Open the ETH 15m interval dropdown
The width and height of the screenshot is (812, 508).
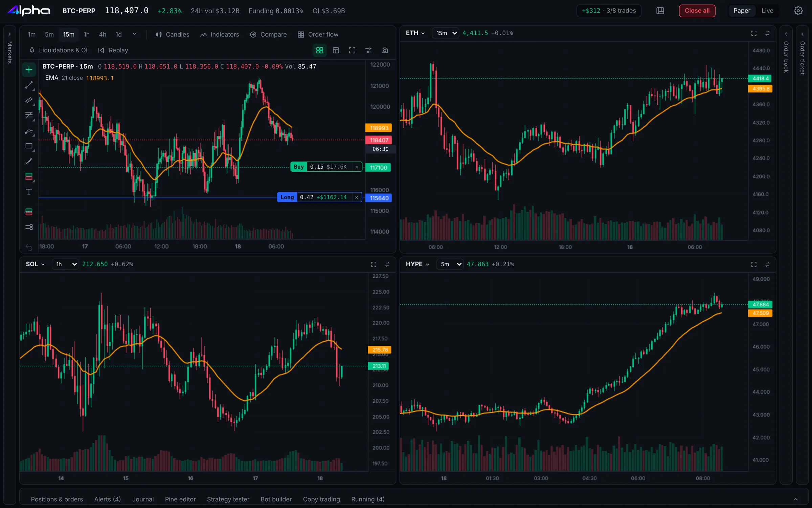[x=446, y=33]
